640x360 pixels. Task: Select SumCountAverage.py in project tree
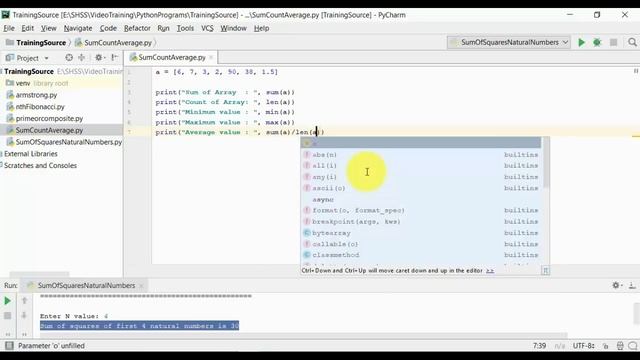click(49, 131)
